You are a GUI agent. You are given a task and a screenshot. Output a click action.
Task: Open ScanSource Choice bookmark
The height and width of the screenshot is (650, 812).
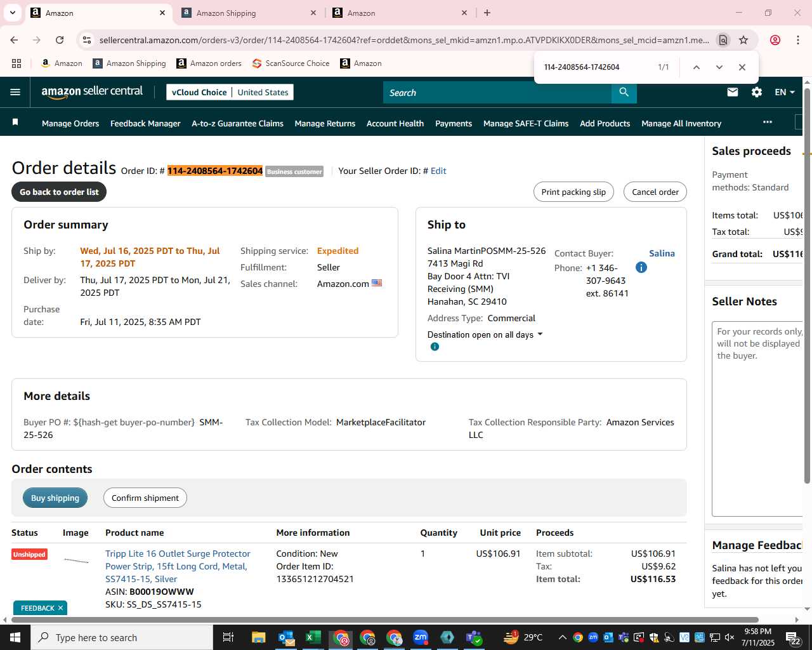tap(291, 63)
